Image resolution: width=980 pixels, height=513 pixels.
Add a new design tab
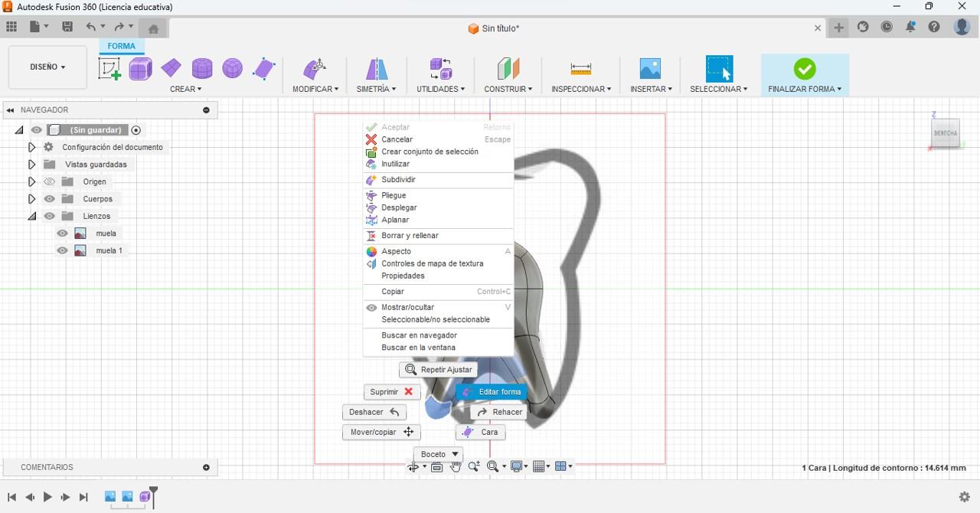pyautogui.click(x=839, y=28)
